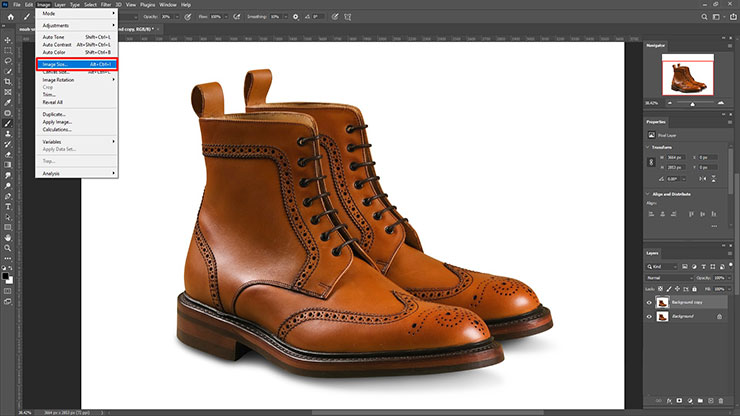Screen dimensions: 740x416
Task: Pick the Zoom tool in the toolbar
Action: [x=8, y=247]
